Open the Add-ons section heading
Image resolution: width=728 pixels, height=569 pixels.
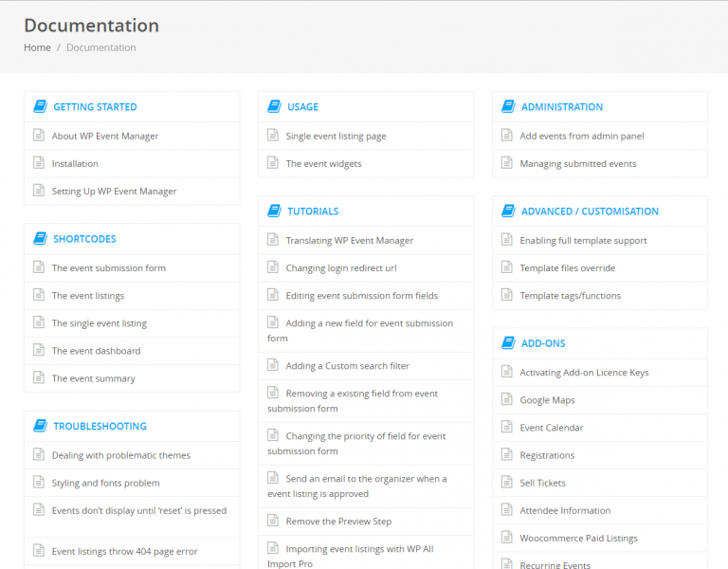[543, 343]
